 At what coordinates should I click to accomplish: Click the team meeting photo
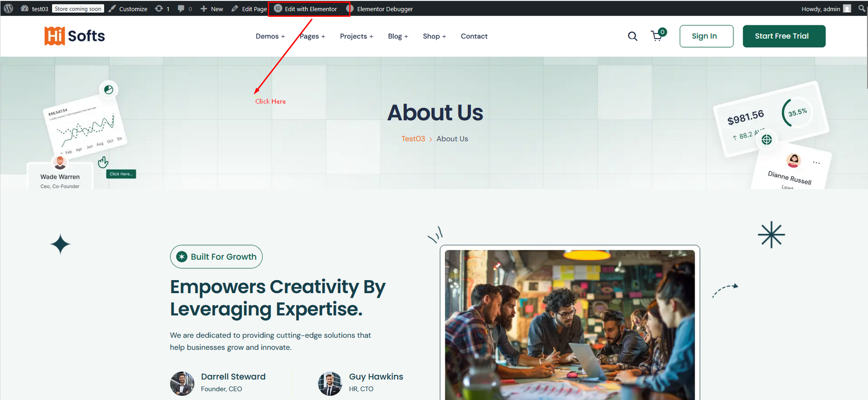[570, 324]
